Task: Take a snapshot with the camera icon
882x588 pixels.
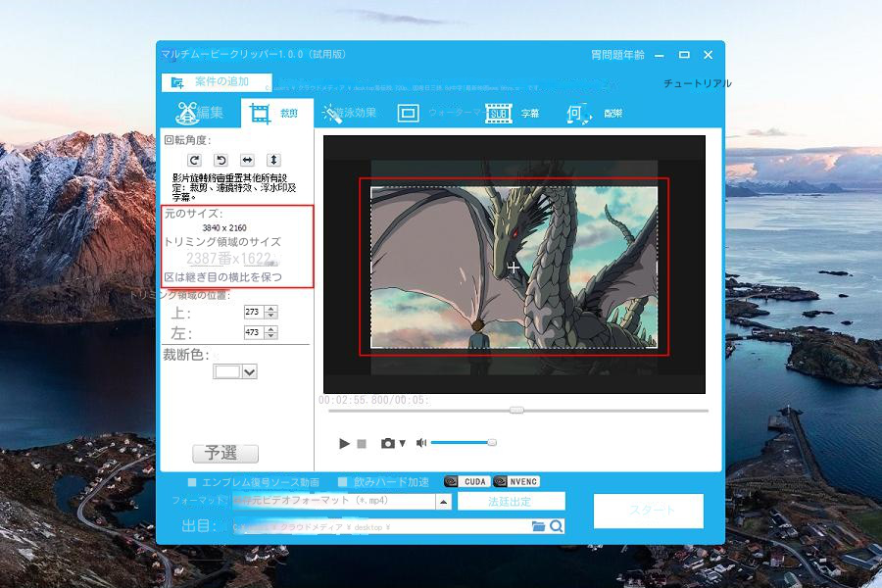Action: pyautogui.click(x=387, y=443)
